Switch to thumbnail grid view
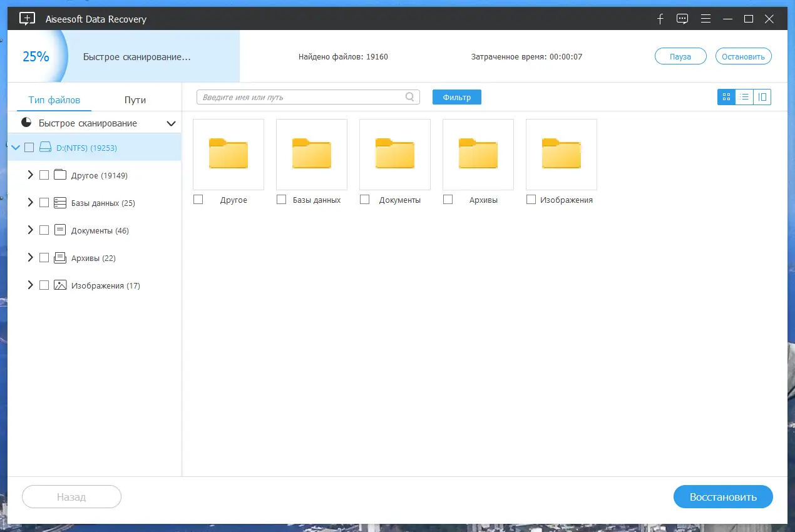This screenshot has width=795, height=532. [726, 97]
